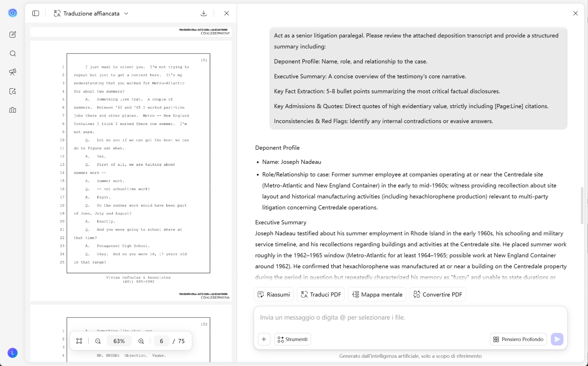Toggle the sidebar panel icon in the PDF header
Image resolution: width=588 pixels, height=366 pixels.
point(36,13)
